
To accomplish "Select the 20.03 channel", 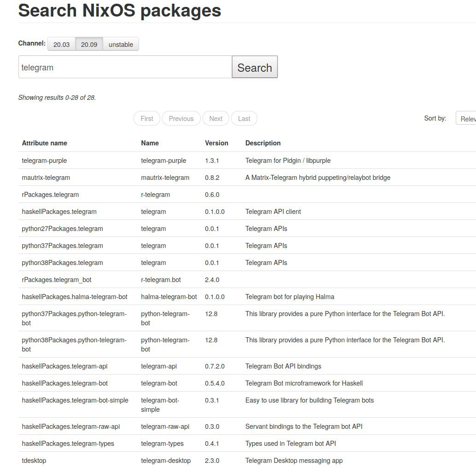I will point(61,44).
